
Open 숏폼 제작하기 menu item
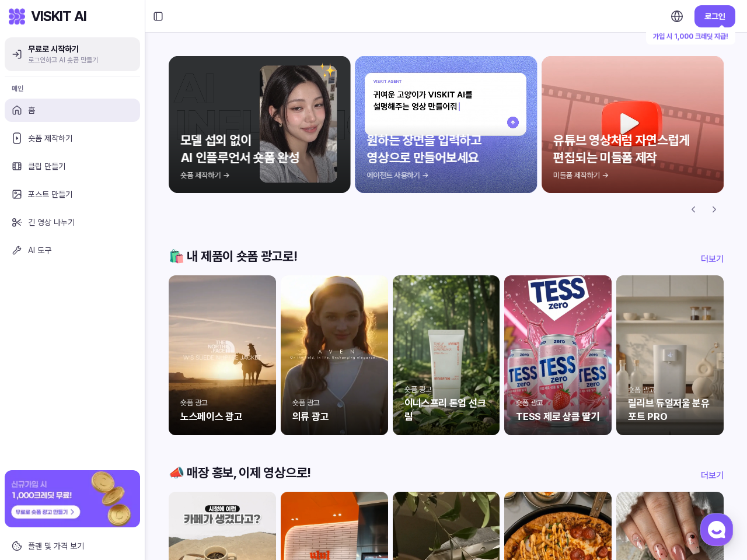click(x=72, y=138)
